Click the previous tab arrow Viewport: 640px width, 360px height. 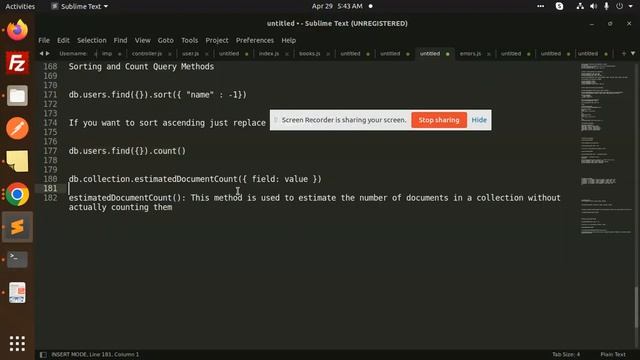point(41,53)
